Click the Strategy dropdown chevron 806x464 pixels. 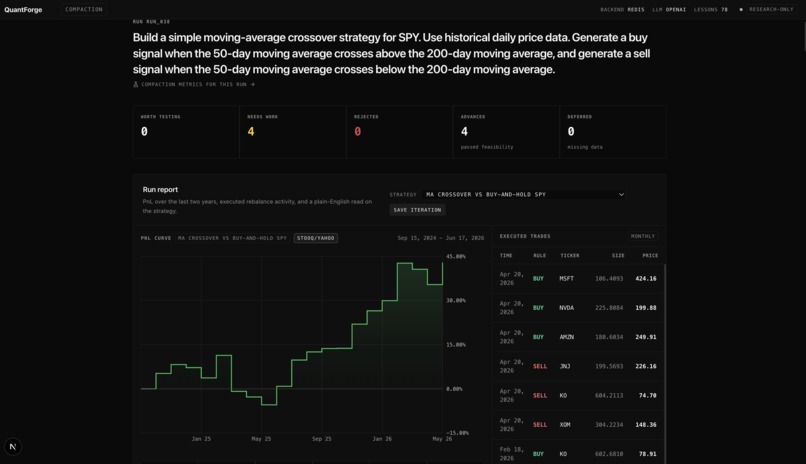[x=621, y=194]
